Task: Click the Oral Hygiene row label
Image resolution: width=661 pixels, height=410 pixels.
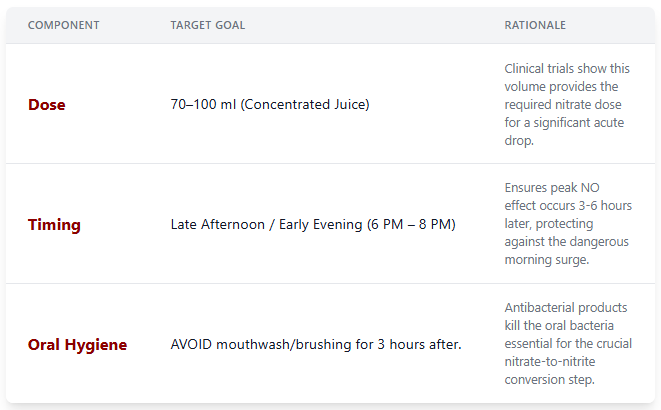Action: (77, 344)
